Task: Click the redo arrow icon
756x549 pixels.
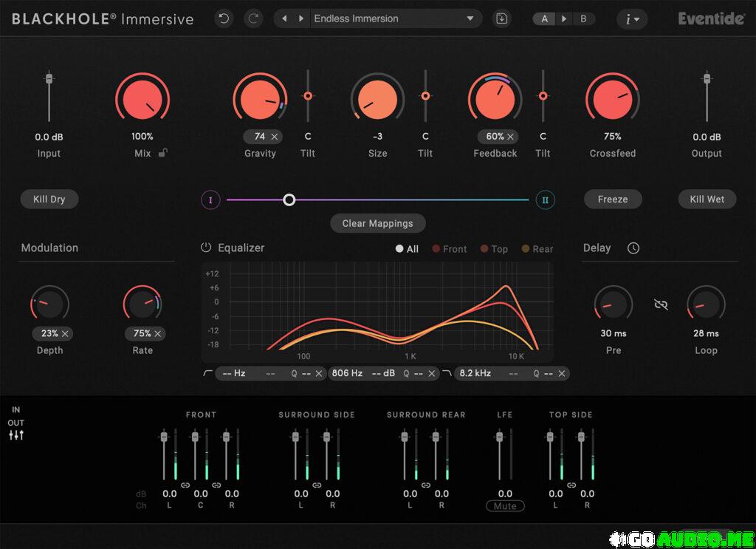Action: coord(253,18)
